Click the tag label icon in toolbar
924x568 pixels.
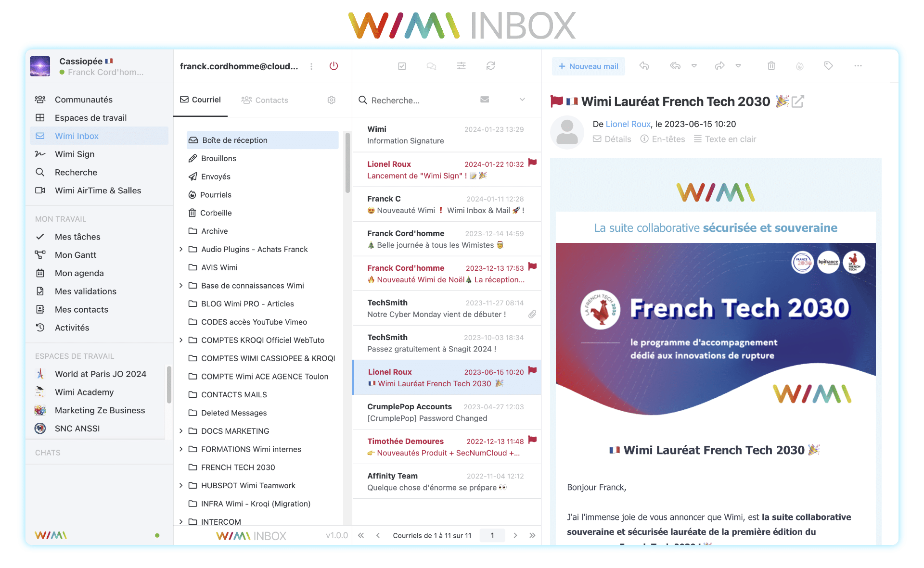point(828,66)
